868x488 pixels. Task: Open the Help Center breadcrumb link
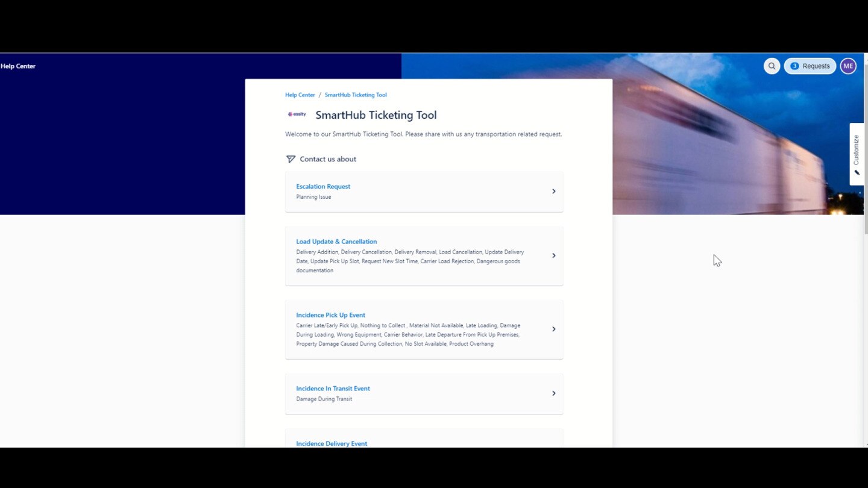(x=300, y=95)
